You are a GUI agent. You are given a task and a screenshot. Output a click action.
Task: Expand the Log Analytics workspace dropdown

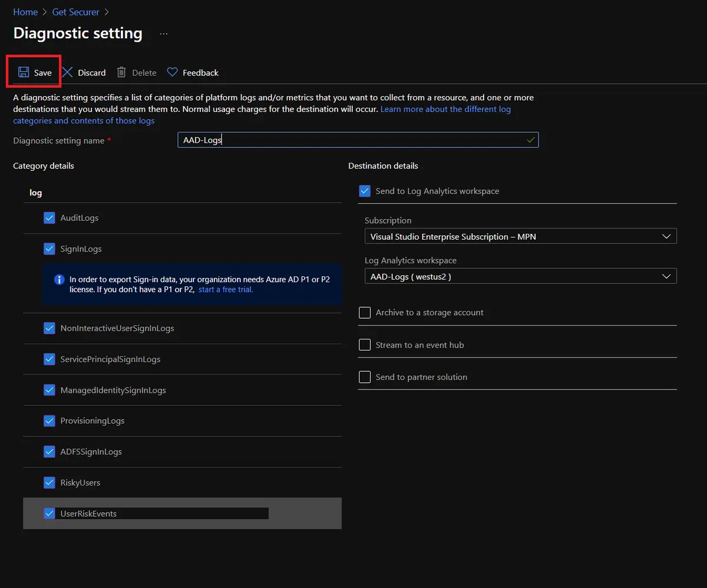(x=520, y=276)
